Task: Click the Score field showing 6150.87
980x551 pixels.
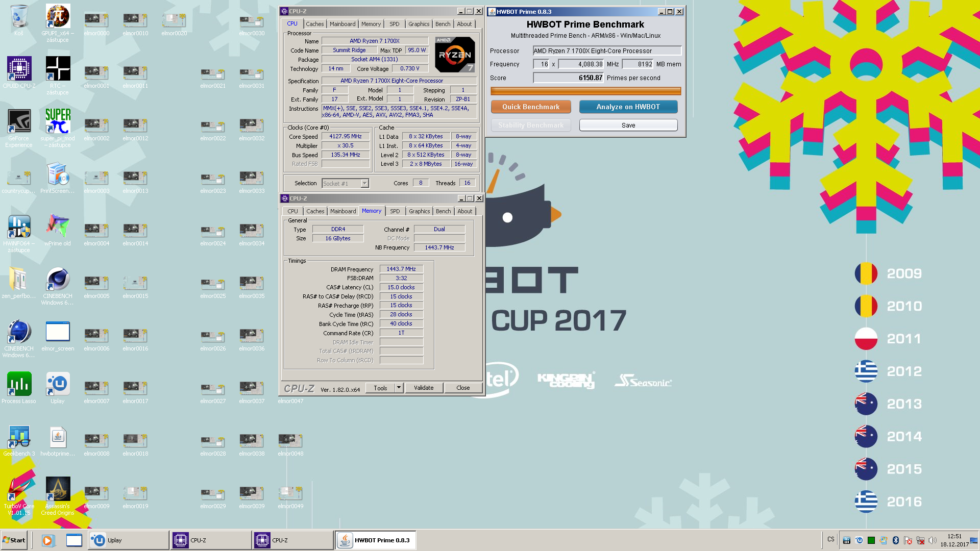Action: (568, 78)
